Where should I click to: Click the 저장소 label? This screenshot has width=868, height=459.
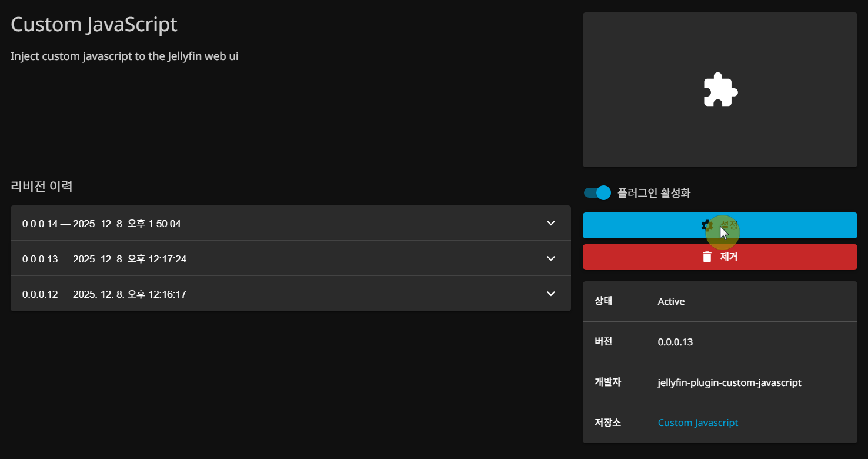[x=607, y=423]
